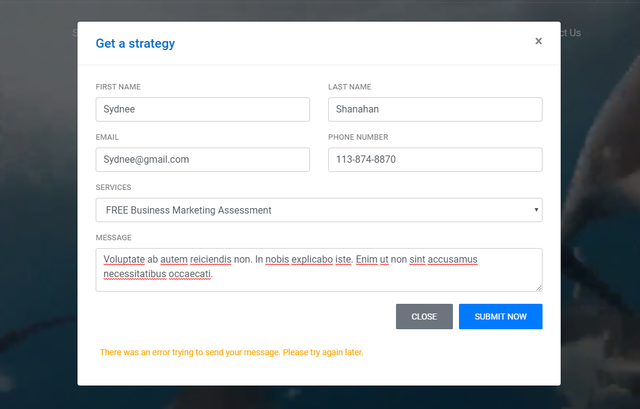Click the Last Name field containing Shanahan

point(435,109)
